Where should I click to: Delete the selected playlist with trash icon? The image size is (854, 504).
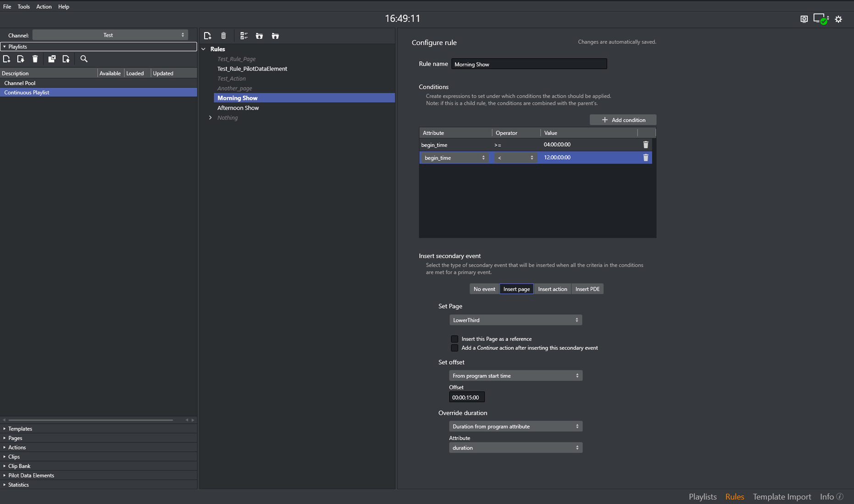35,59
